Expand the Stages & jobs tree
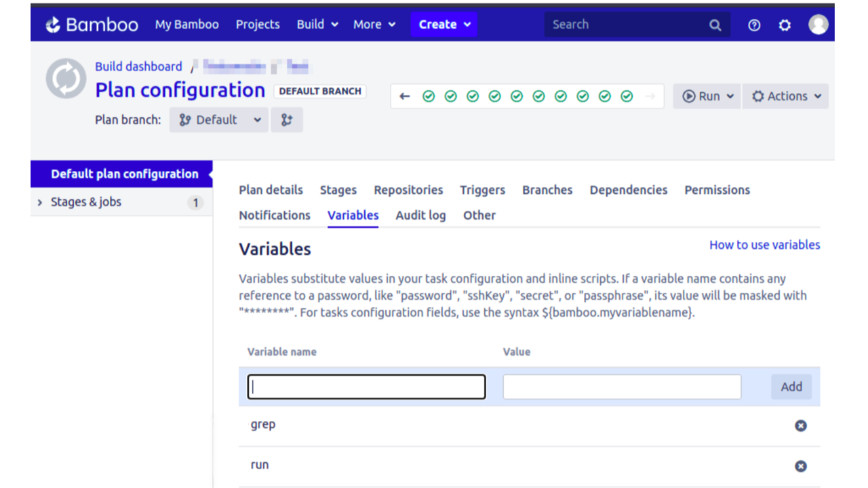This screenshot has width=868, height=488. click(x=40, y=202)
